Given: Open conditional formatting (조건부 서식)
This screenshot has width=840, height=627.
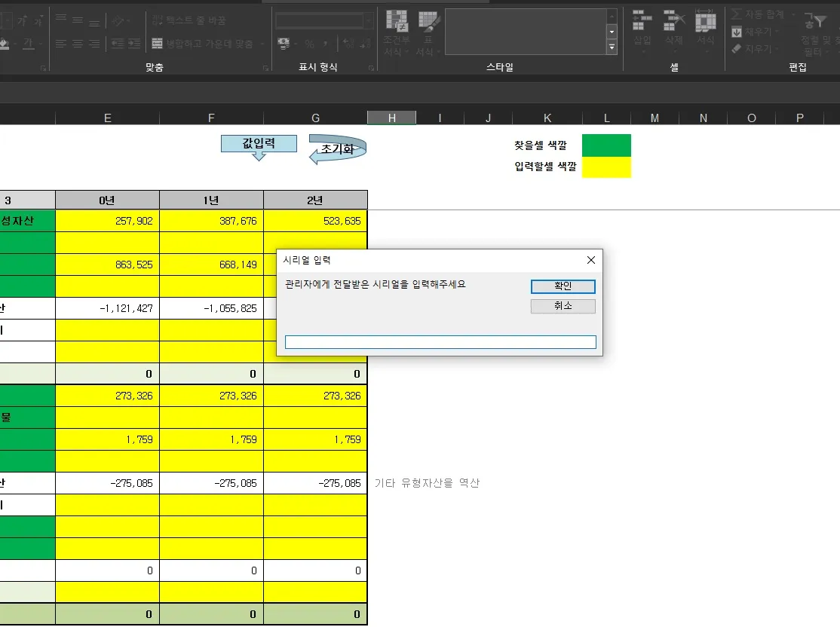Looking at the screenshot, I should point(397,32).
